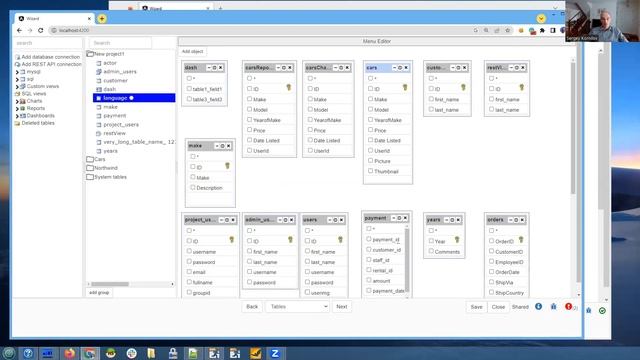Image resolution: width=640 pixels, height=360 pixels.
Task: Open new tab with yellow plus button
Action: [x=102, y=19]
